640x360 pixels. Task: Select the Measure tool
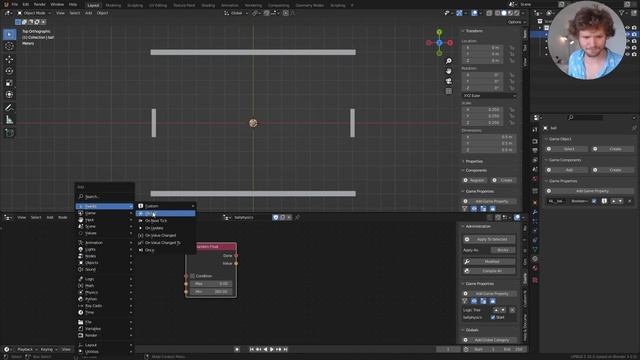9,120
